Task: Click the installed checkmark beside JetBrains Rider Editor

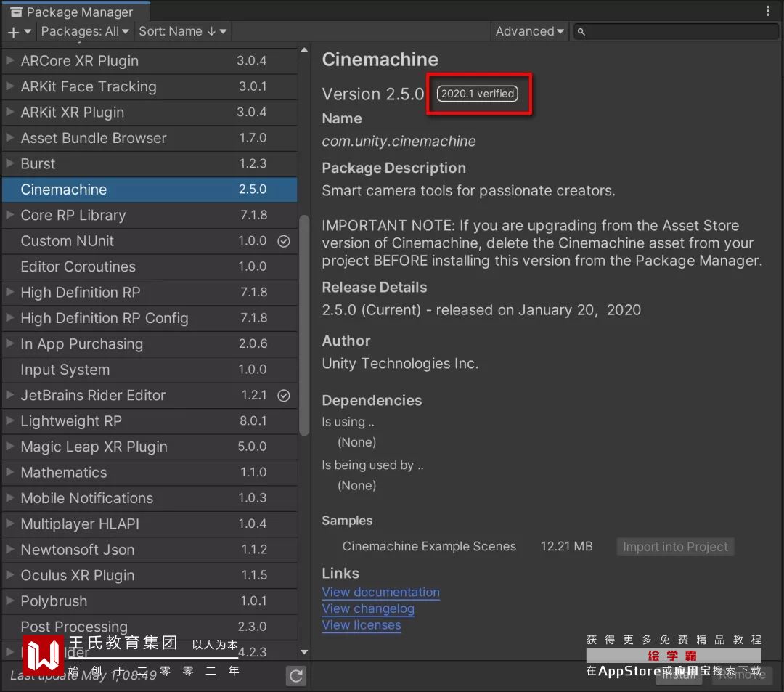Action: (284, 396)
